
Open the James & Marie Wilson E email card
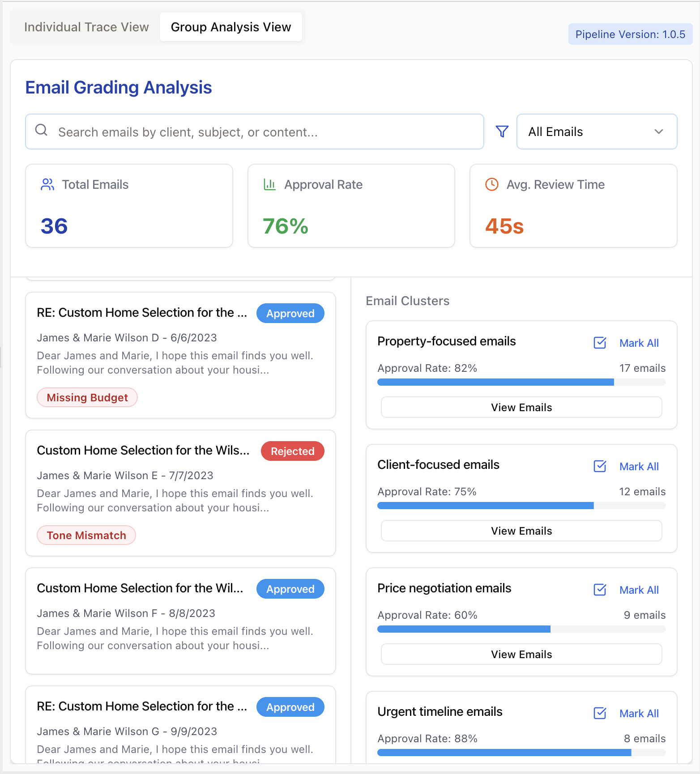coord(180,493)
